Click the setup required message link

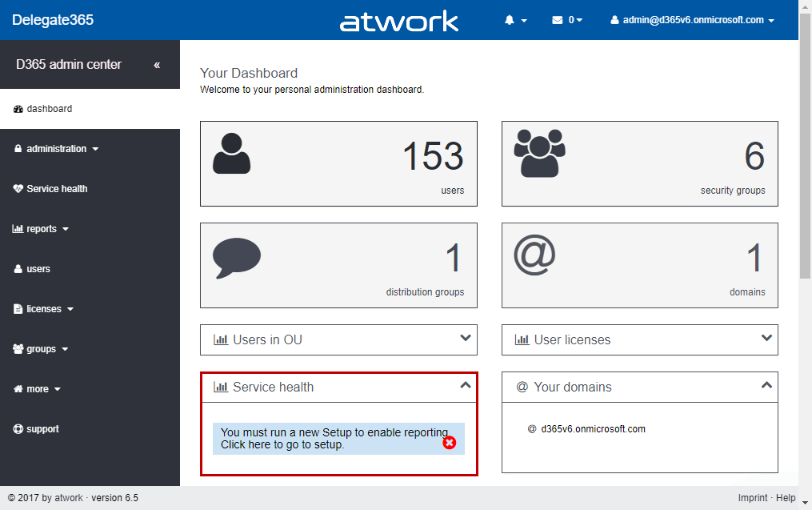click(328, 439)
